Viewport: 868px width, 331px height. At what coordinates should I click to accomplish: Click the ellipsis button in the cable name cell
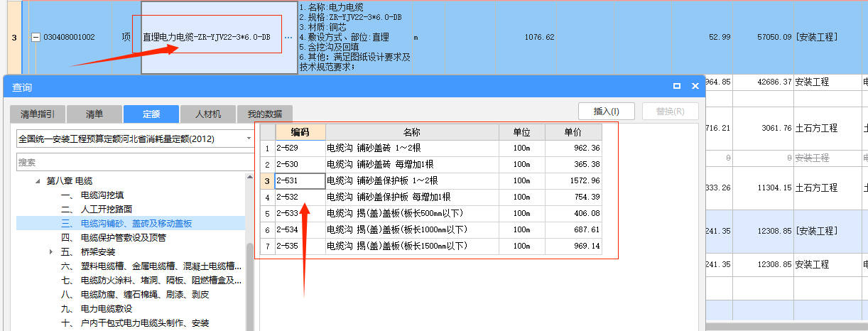click(x=288, y=37)
